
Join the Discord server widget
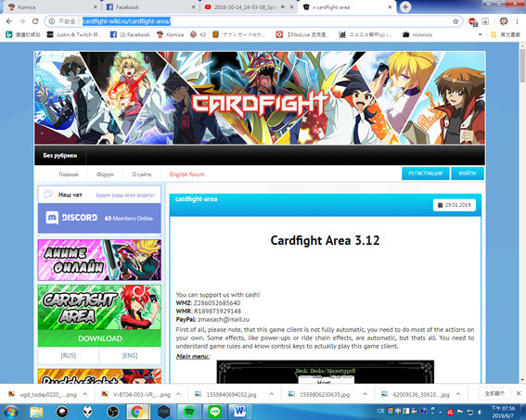point(99,218)
